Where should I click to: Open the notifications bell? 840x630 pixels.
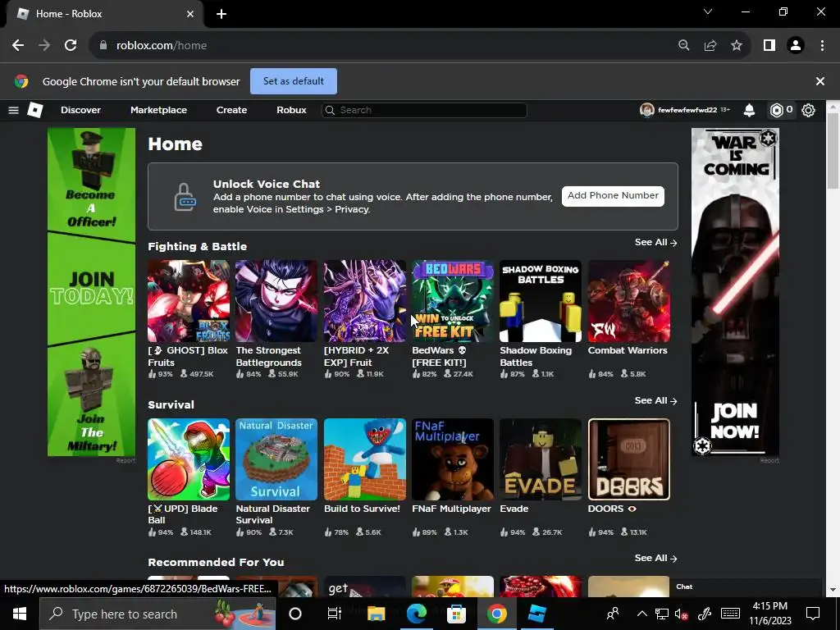pyautogui.click(x=749, y=111)
